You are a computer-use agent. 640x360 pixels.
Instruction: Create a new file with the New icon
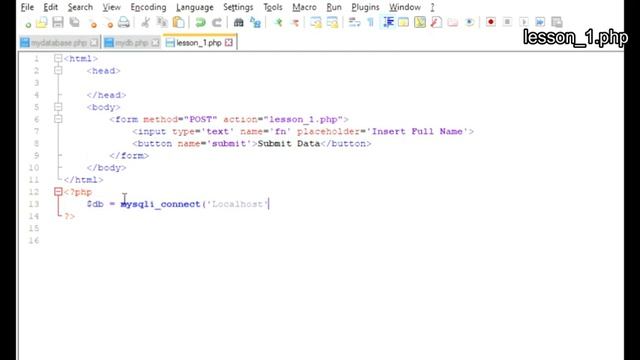[x=27, y=22]
